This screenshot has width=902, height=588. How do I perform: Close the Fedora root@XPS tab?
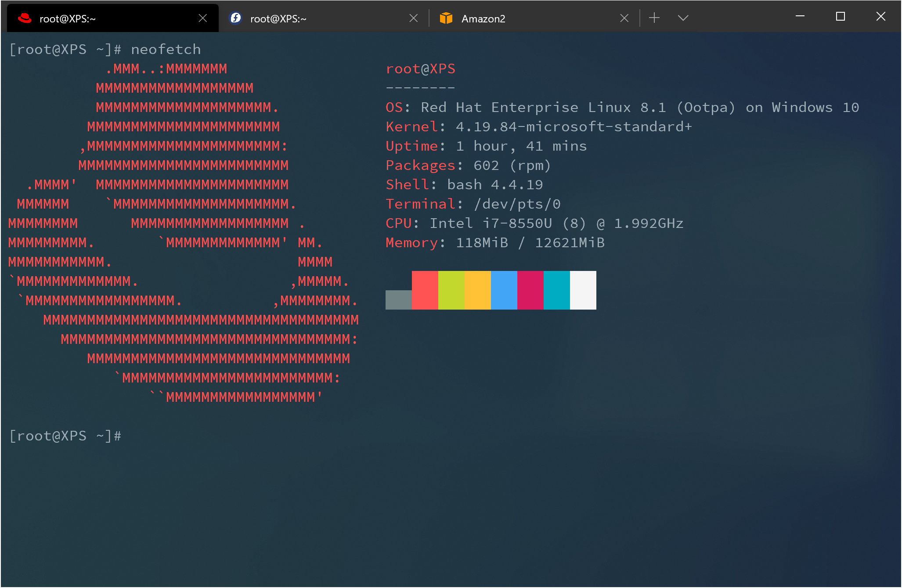tap(413, 18)
